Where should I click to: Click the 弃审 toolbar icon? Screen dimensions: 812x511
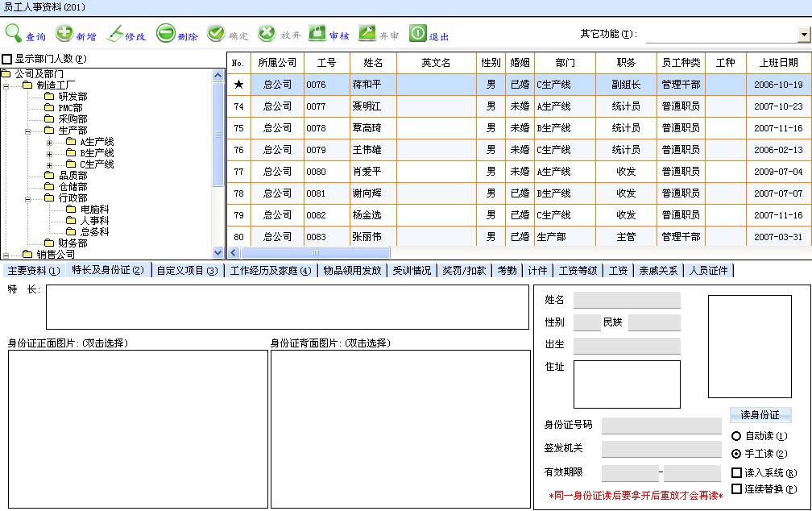[x=367, y=33]
